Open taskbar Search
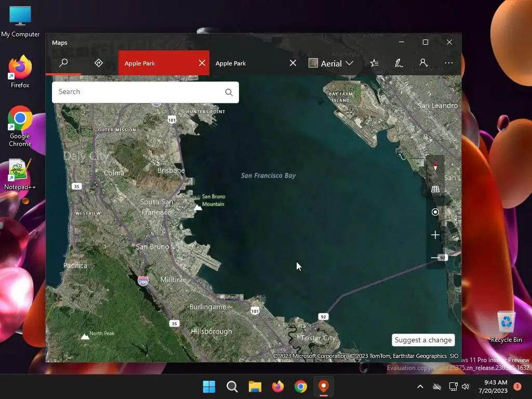This screenshot has height=399, width=532. point(232,387)
